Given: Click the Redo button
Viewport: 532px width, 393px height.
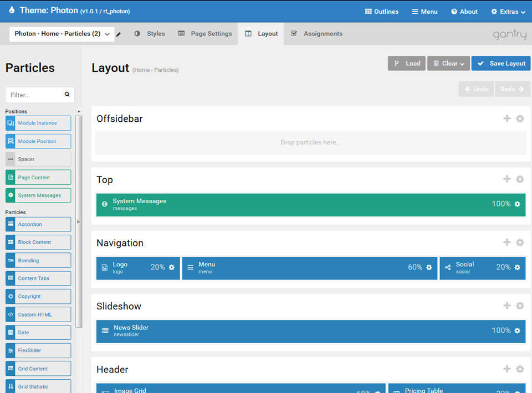Looking at the screenshot, I should tap(512, 89).
